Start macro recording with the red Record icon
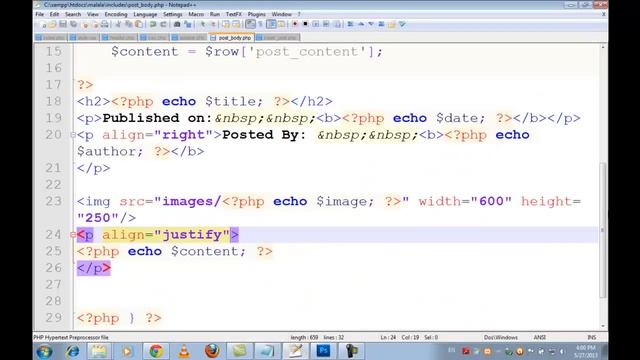 tap(295, 24)
